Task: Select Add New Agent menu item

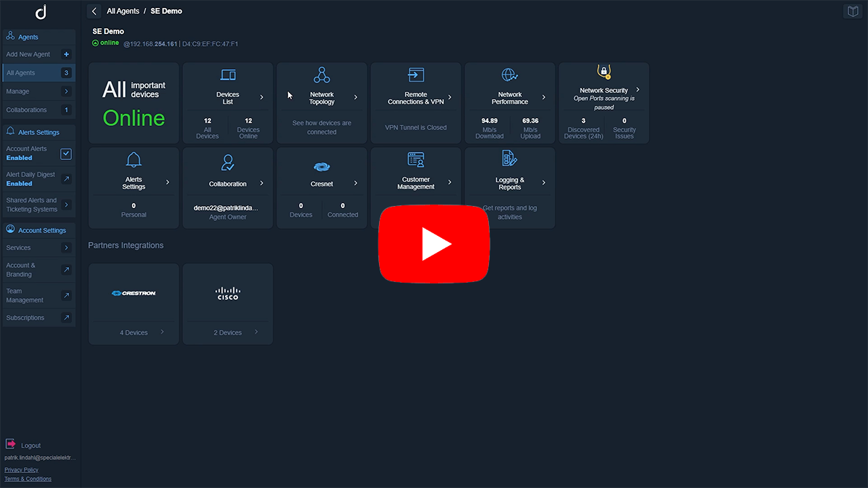Action: pos(39,54)
